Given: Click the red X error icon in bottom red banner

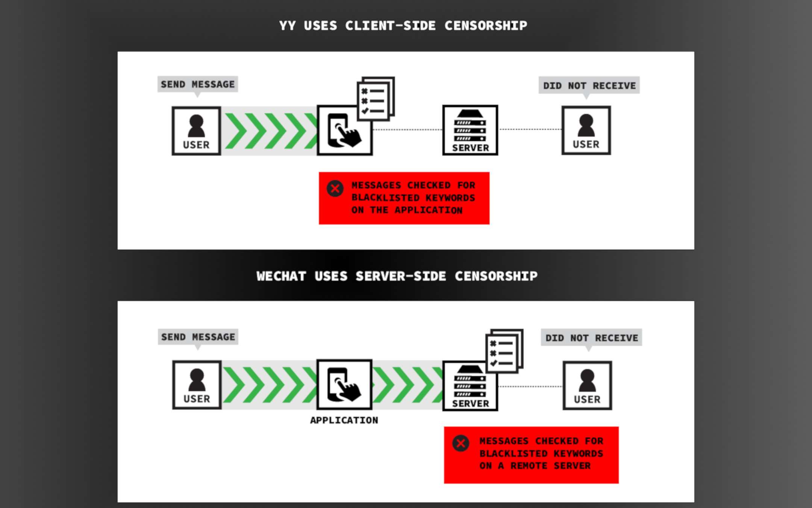Looking at the screenshot, I should [x=461, y=443].
